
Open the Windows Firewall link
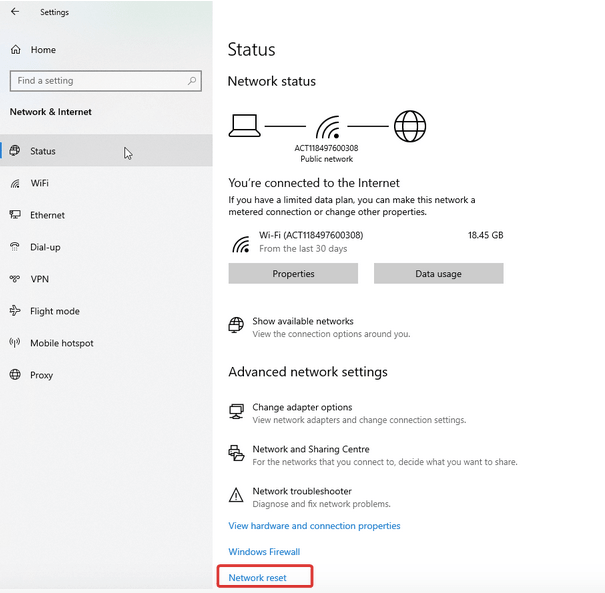coord(264,552)
